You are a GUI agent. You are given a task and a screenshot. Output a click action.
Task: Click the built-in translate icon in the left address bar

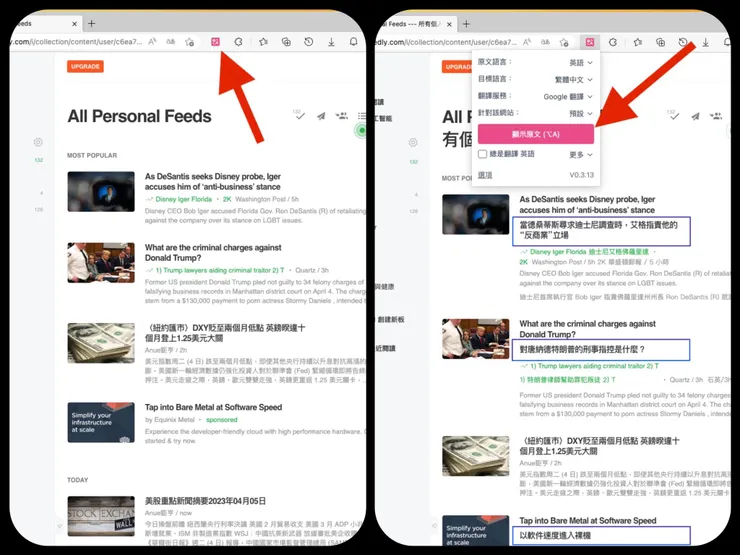tap(171, 42)
